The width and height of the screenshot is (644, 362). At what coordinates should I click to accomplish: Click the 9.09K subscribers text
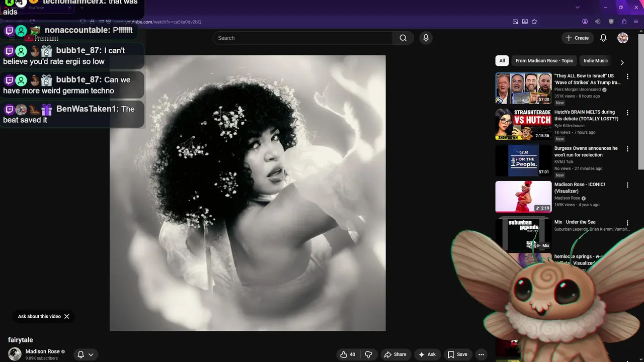coord(42,358)
